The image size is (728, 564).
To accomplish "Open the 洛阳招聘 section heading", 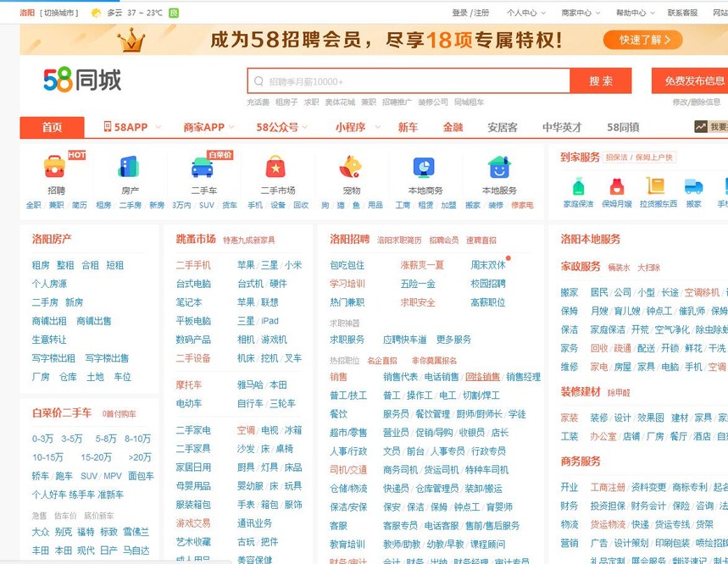I will coord(350,239).
